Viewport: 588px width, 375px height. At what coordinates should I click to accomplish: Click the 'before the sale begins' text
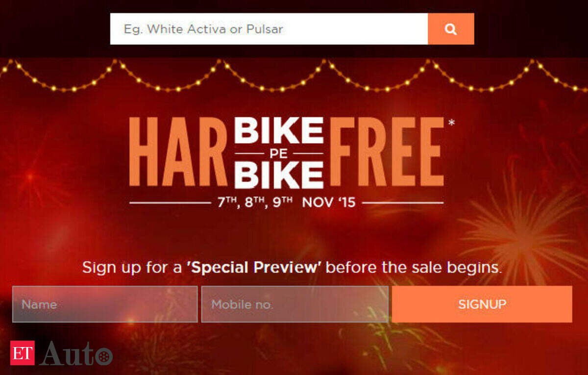click(414, 268)
